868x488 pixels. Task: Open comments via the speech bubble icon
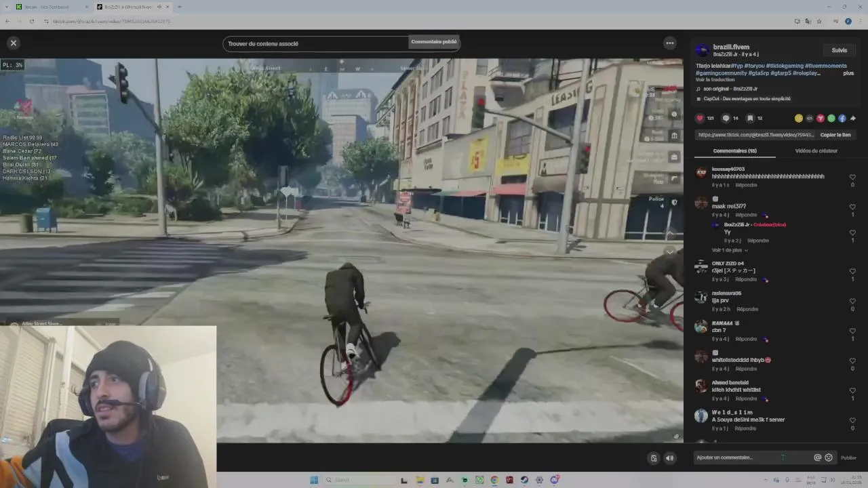(726, 118)
